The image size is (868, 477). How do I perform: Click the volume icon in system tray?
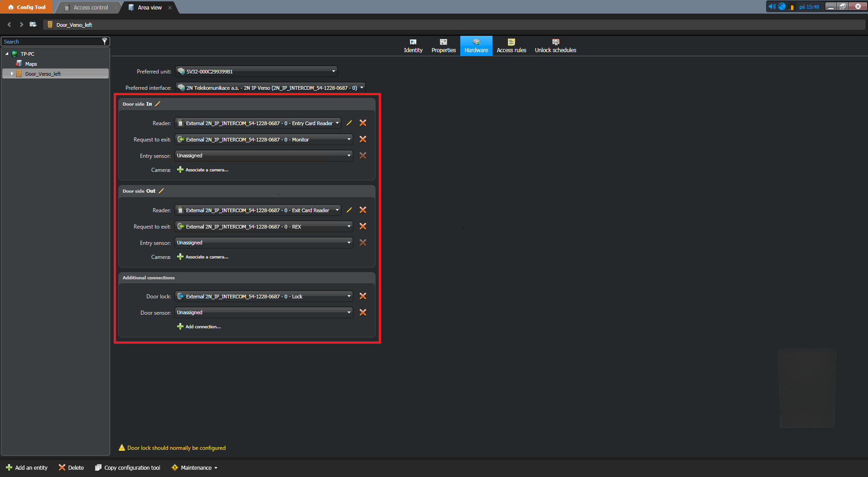click(772, 6)
